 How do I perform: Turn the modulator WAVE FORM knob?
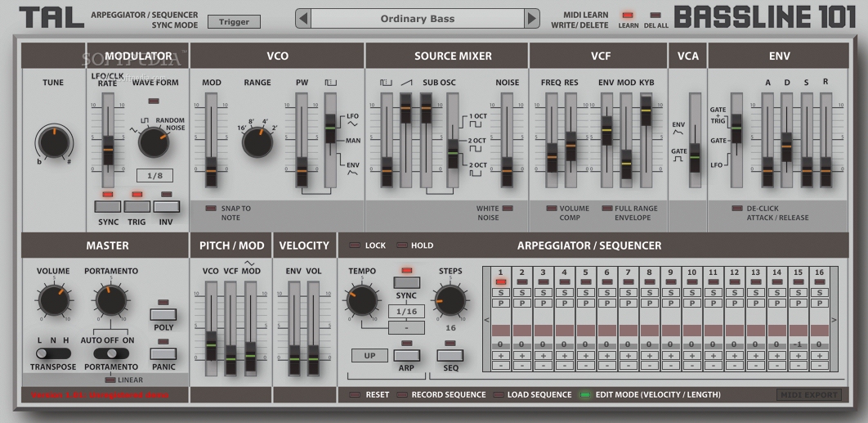point(154,142)
